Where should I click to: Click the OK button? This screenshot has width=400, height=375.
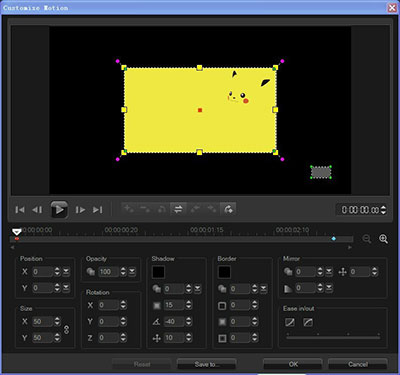(x=293, y=364)
